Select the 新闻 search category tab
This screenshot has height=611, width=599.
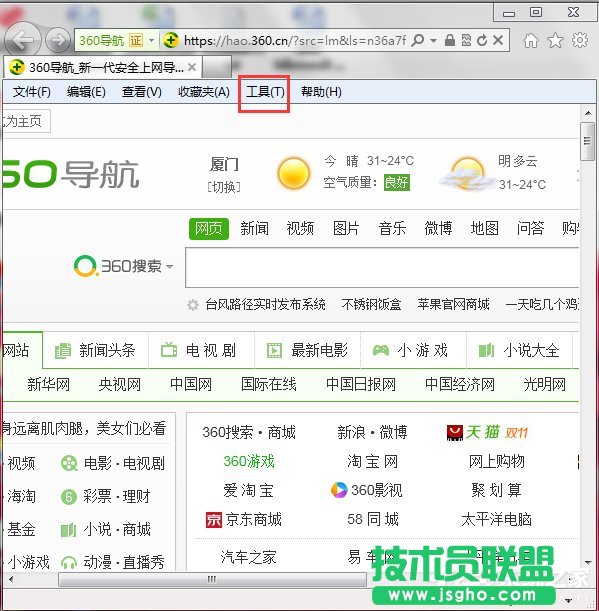[254, 228]
